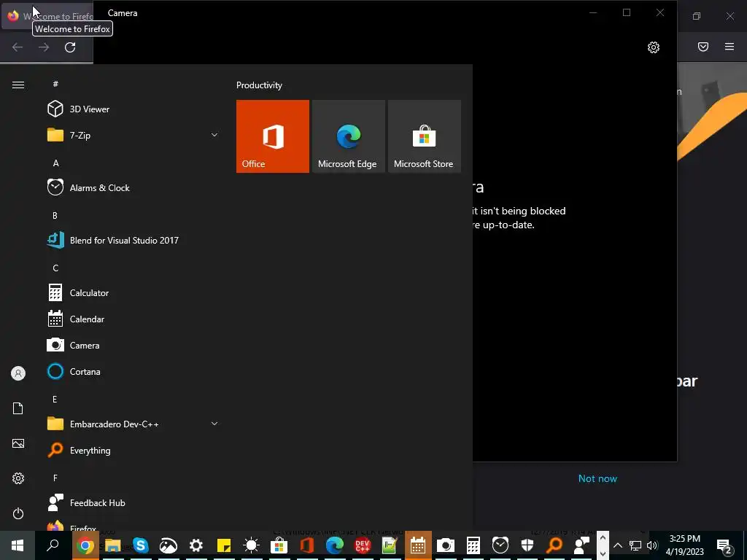Launch Calculator from the app list
The image size is (747, 560).
point(133,293)
